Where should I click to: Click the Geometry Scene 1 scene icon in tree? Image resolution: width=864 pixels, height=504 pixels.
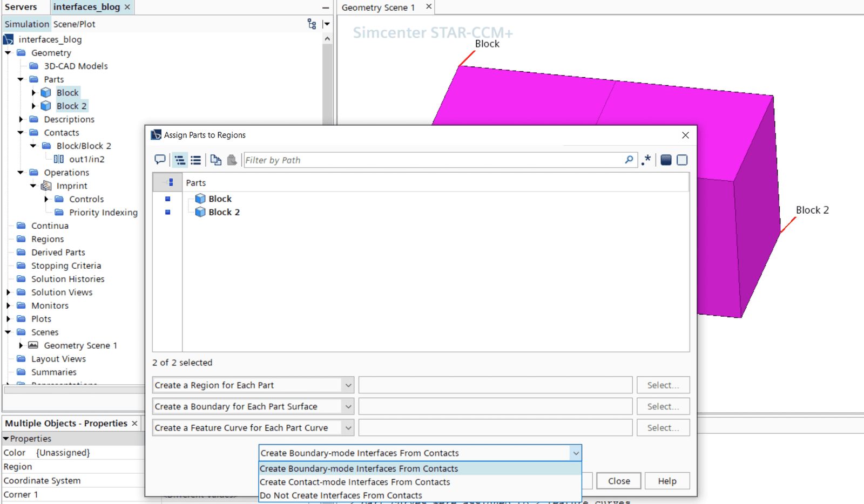point(33,345)
